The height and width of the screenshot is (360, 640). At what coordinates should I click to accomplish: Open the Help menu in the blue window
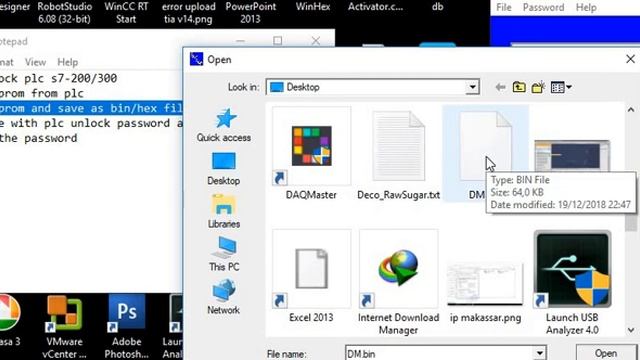coord(586,7)
